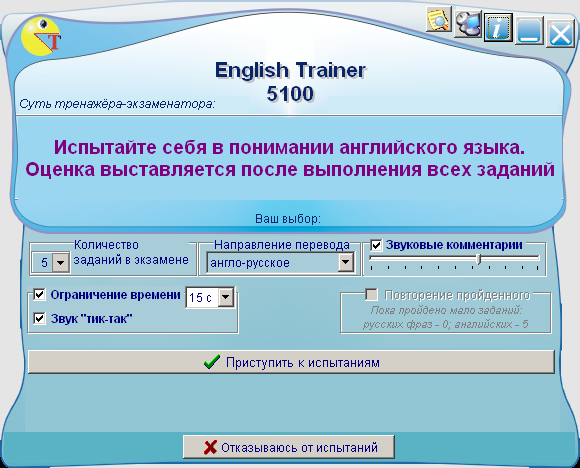This screenshot has height=468, width=580.
Task: Click Приступить к испытаниям button
Action: [291, 362]
